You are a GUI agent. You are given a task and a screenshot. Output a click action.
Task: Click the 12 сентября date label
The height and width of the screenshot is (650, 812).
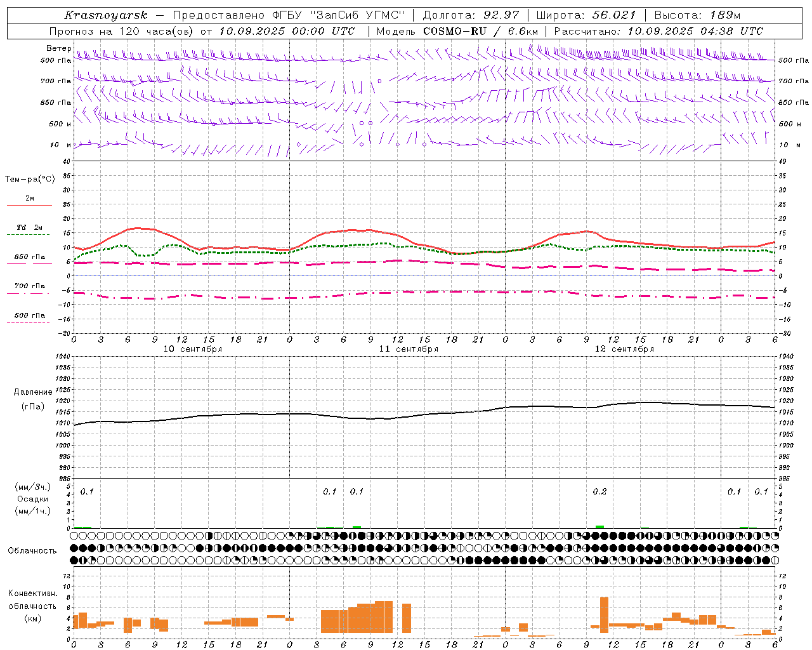[x=624, y=349]
